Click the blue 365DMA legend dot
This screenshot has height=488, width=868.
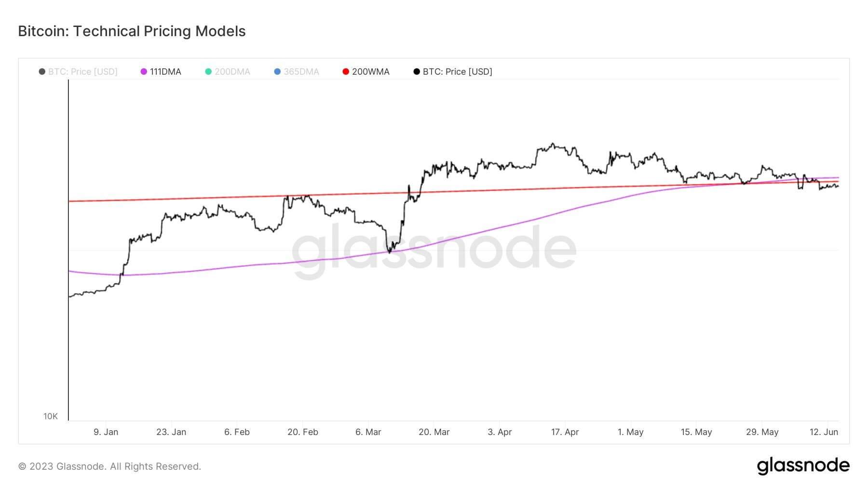pos(277,72)
